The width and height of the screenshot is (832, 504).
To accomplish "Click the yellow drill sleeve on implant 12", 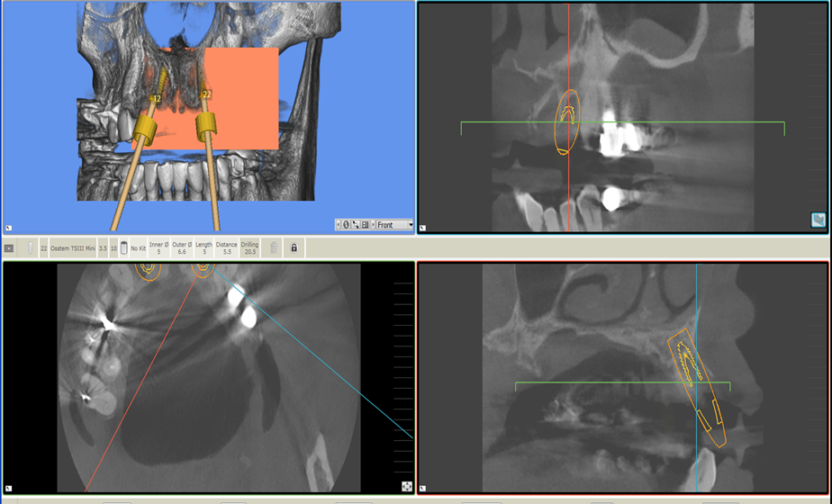I will point(144,132).
